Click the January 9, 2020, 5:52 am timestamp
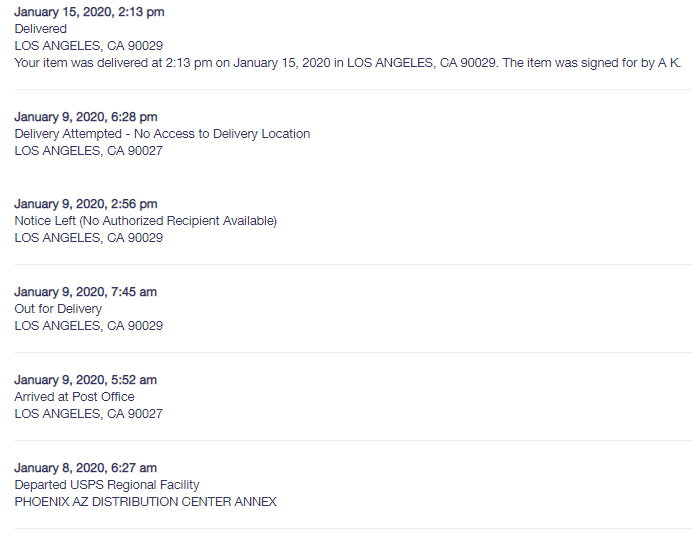 tap(86, 380)
